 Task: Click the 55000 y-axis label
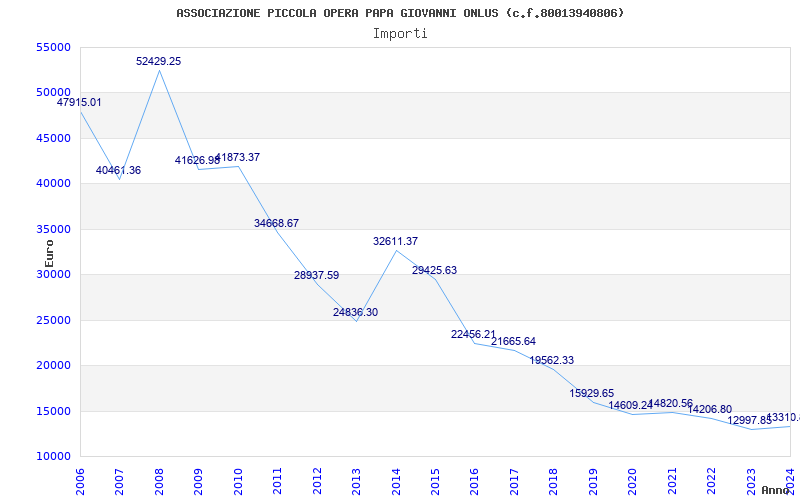click(x=54, y=47)
